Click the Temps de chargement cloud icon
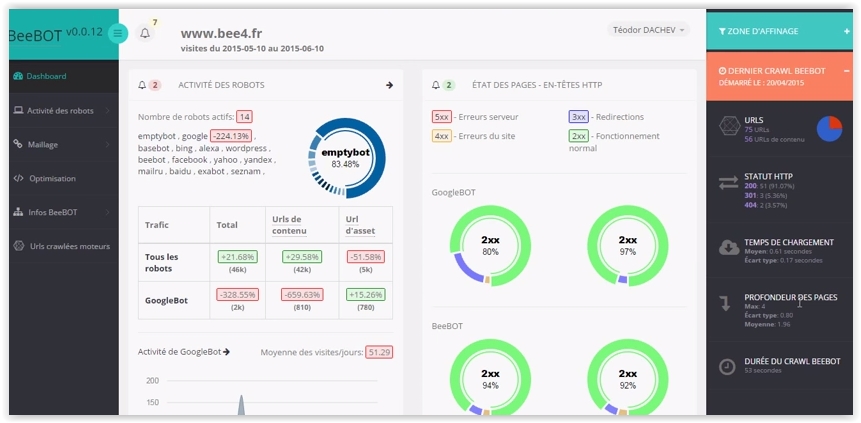The image size is (861, 423). point(729,248)
